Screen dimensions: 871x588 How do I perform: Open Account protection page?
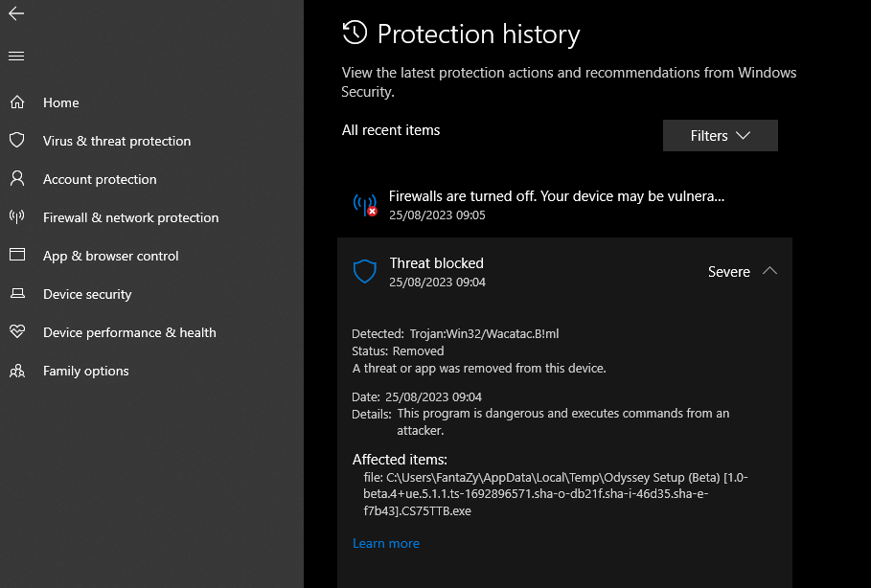pyautogui.click(x=100, y=179)
